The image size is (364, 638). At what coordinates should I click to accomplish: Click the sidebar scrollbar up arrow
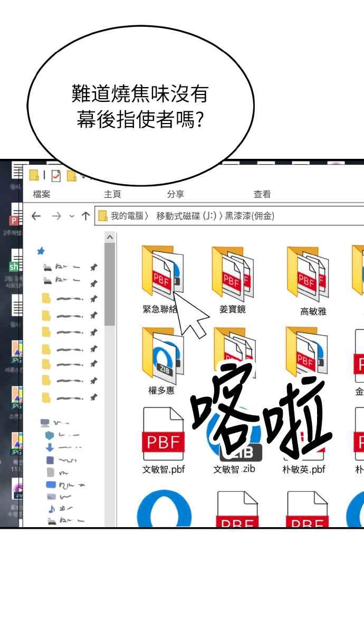(110, 237)
